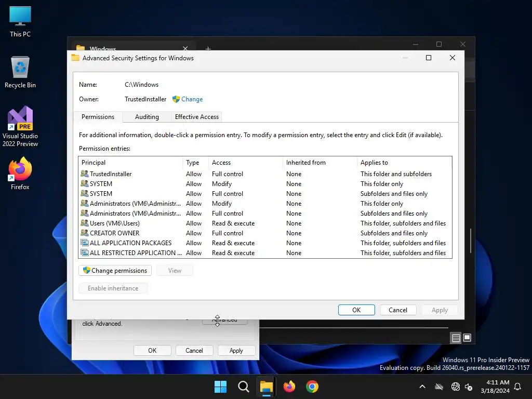532x399 pixels.
Task: Click Apply in the Properties dialog behind
Action: click(x=236, y=351)
